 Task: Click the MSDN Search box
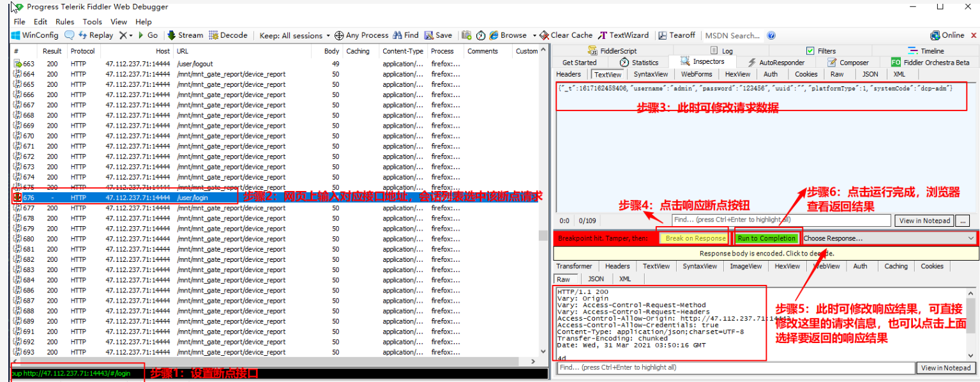tap(732, 36)
